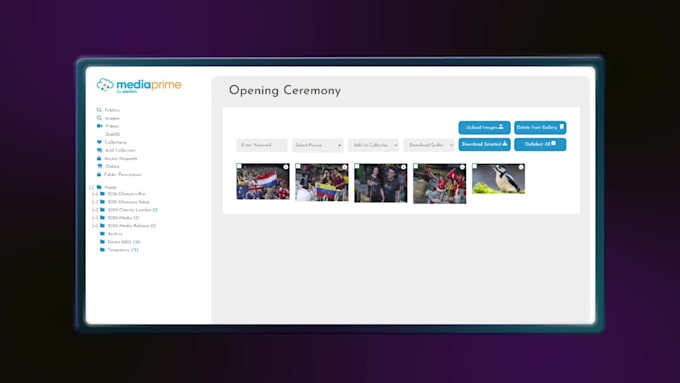Expand the 2023 Media folder
The width and height of the screenshot is (680, 383).
pos(95,218)
